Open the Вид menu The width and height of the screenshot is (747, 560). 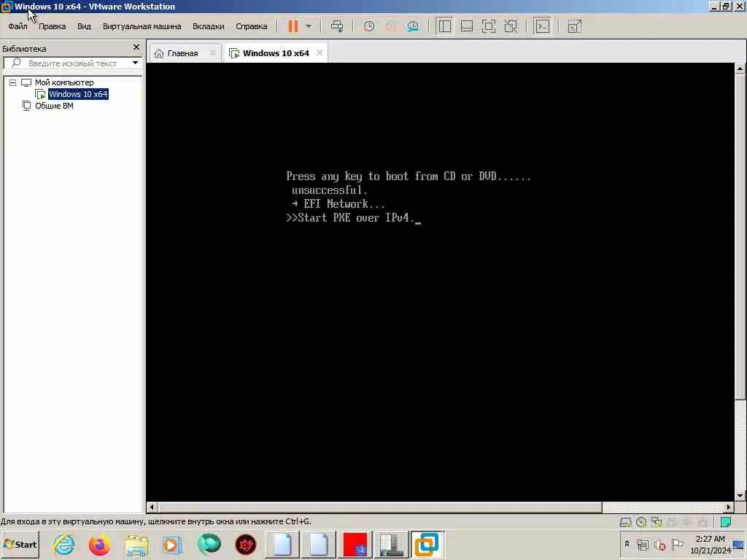[85, 26]
